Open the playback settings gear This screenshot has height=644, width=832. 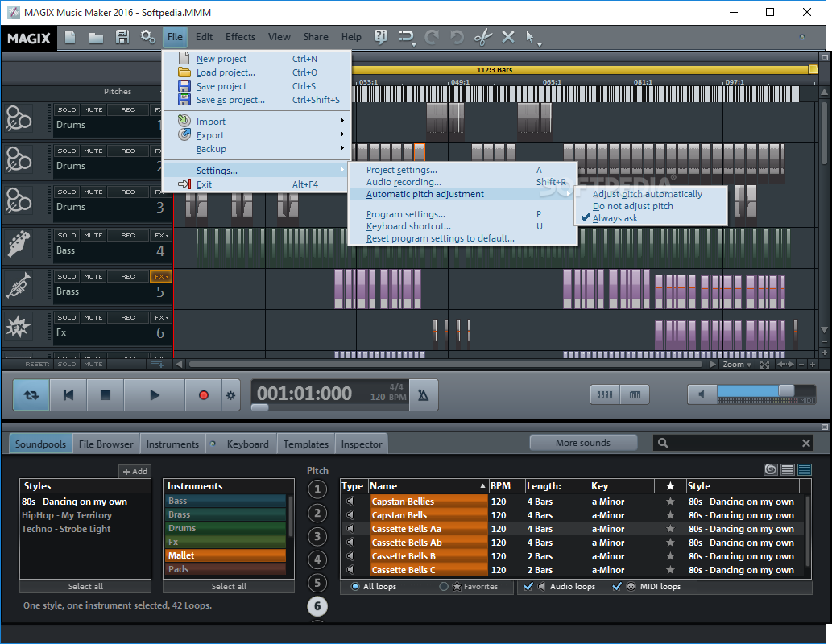231,395
